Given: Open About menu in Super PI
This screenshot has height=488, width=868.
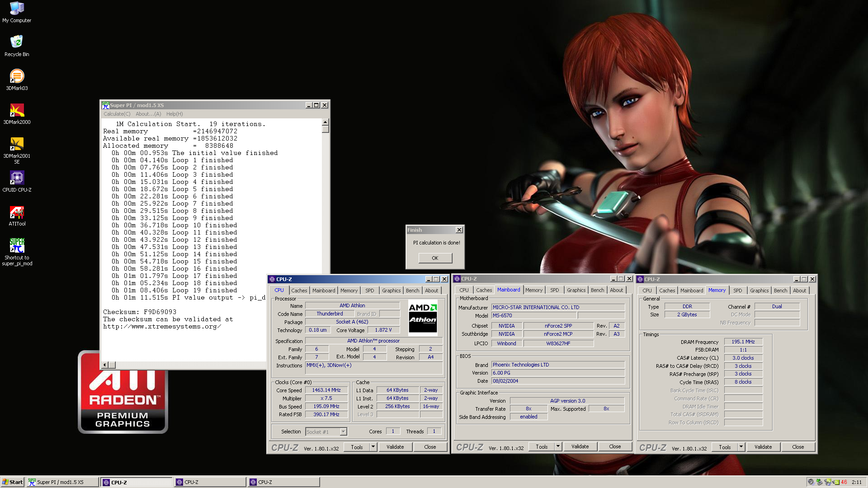Looking at the screenshot, I should pyautogui.click(x=148, y=114).
